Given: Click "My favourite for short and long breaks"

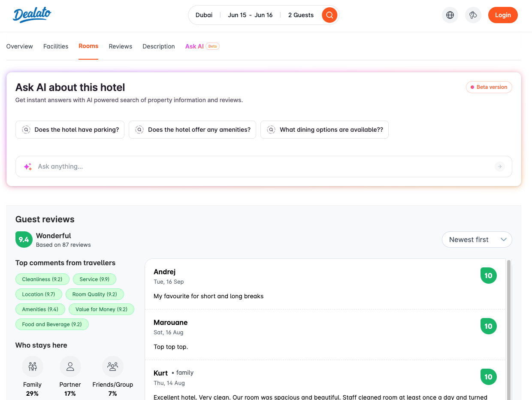Looking at the screenshot, I should 209,296.
